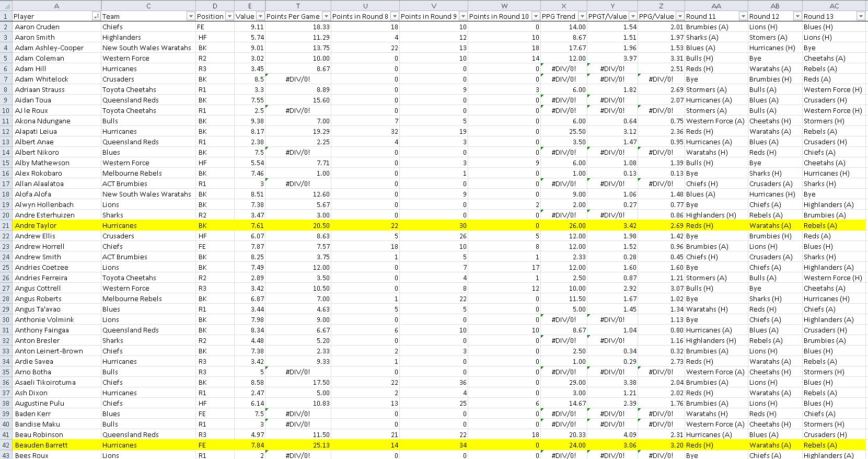Open the Points in Round 10 filter
868x459 pixels.
[535, 16]
